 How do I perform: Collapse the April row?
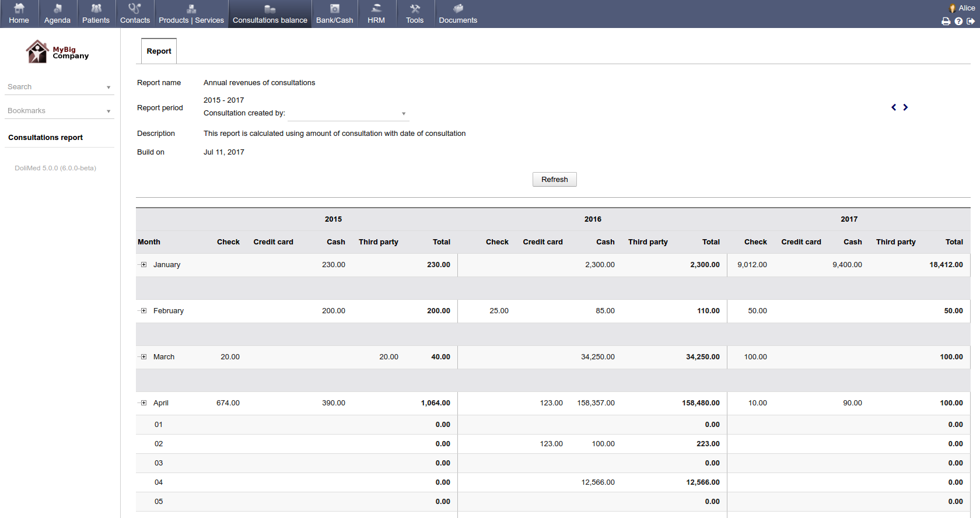tap(143, 403)
